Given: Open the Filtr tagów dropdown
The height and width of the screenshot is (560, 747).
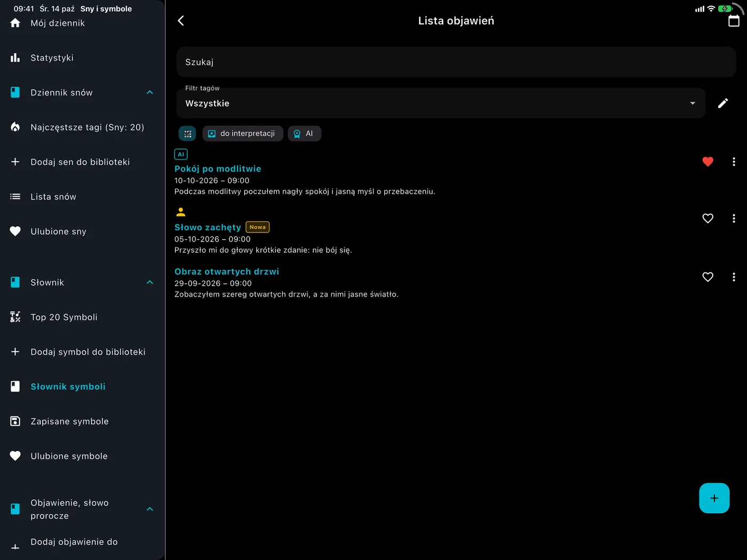Looking at the screenshot, I should 441,103.
